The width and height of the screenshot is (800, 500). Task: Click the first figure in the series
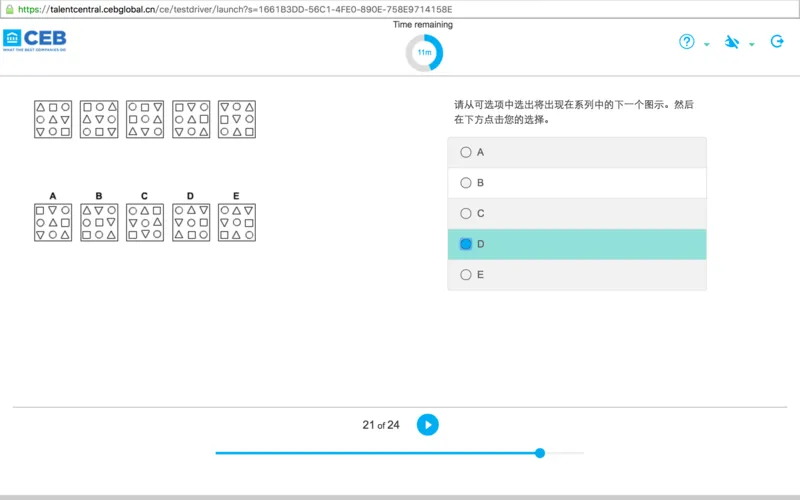point(53,119)
